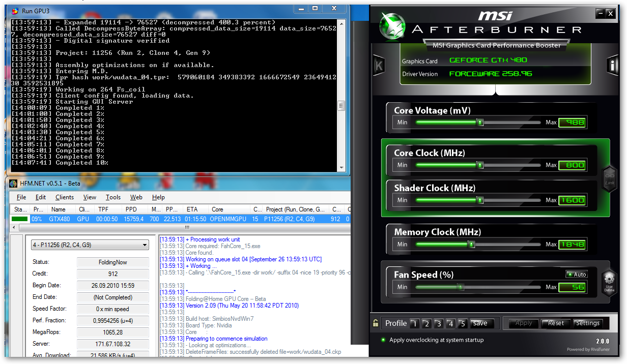Screen dimensions: 627x364
Task: Open the Web menu in HFM.NET
Action: [x=136, y=197]
